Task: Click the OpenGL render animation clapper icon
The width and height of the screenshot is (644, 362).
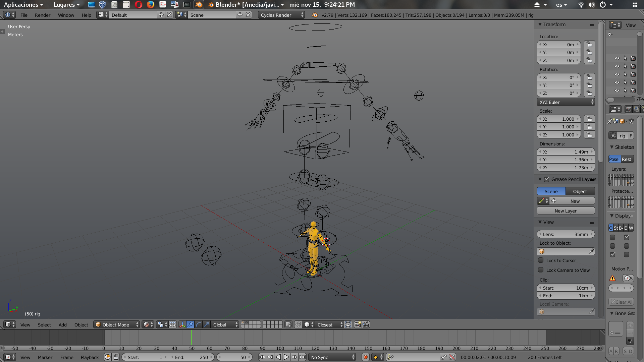Action: (366, 324)
